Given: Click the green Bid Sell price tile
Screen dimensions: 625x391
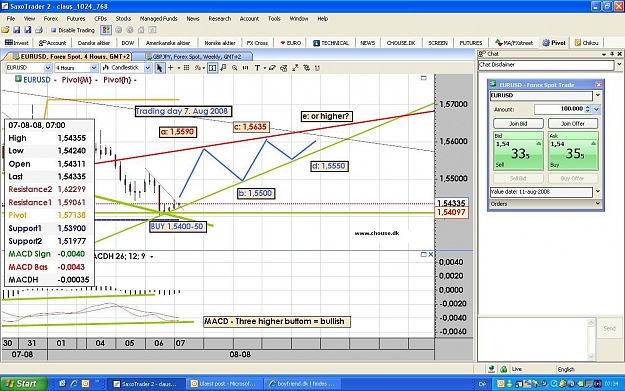Looking at the screenshot, I should click(518, 151).
